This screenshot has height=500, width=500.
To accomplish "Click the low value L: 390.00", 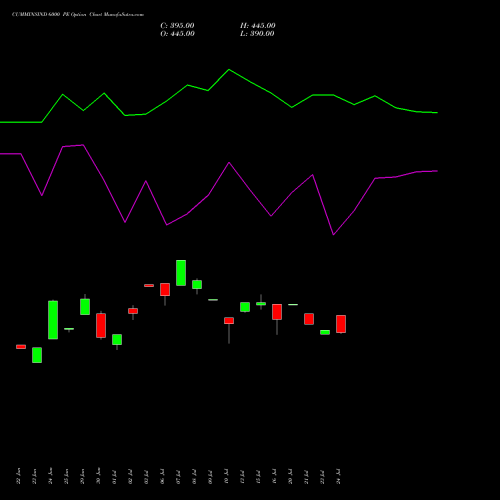I will [257, 34].
